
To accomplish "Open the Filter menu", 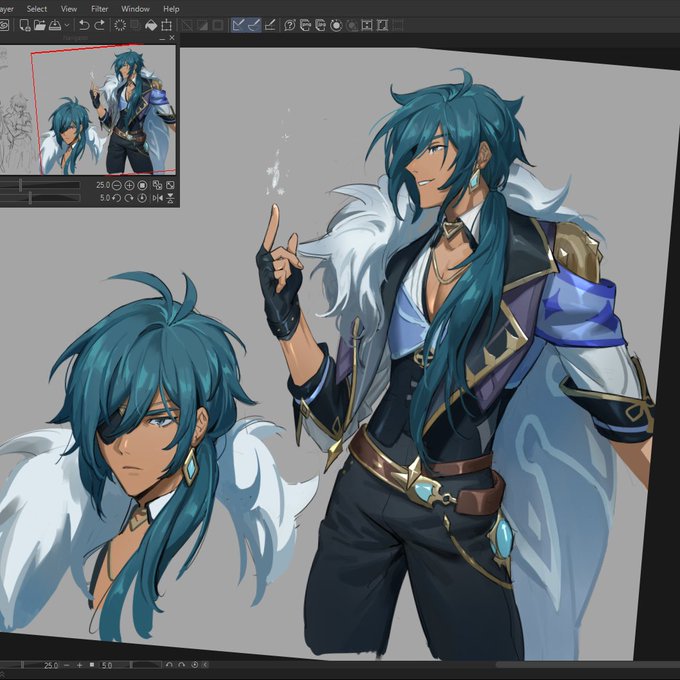I will [x=100, y=9].
